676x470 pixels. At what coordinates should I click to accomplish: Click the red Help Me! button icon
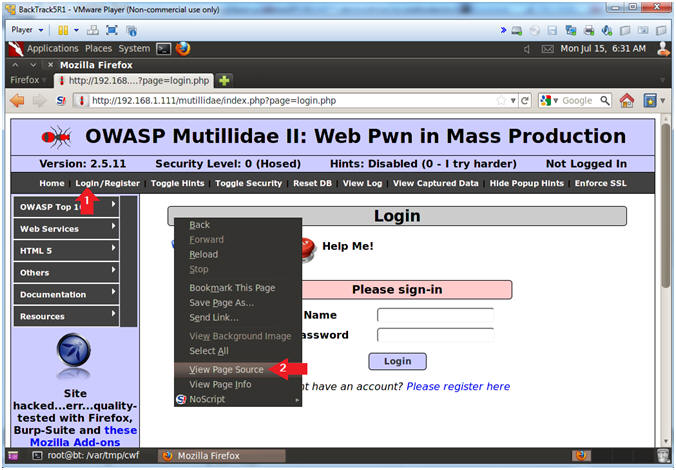[308, 250]
